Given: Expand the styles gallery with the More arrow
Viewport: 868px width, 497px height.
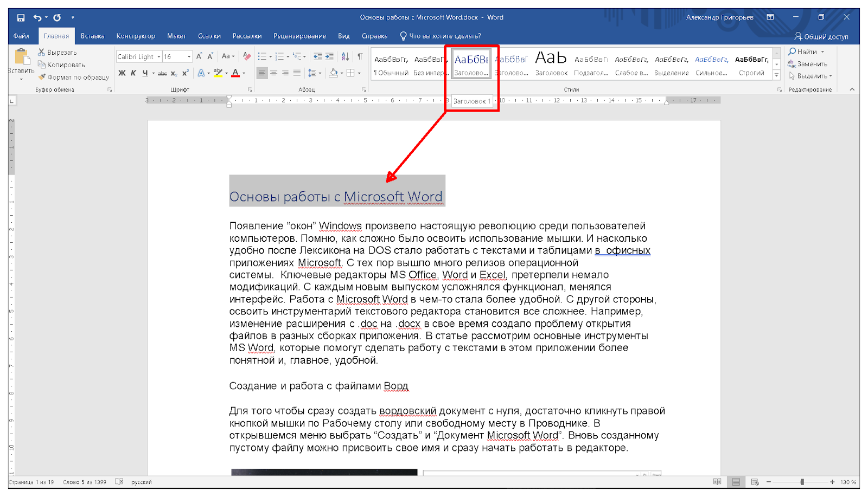Looking at the screenshot, I should pyautogui.click(x=777, y=76).
